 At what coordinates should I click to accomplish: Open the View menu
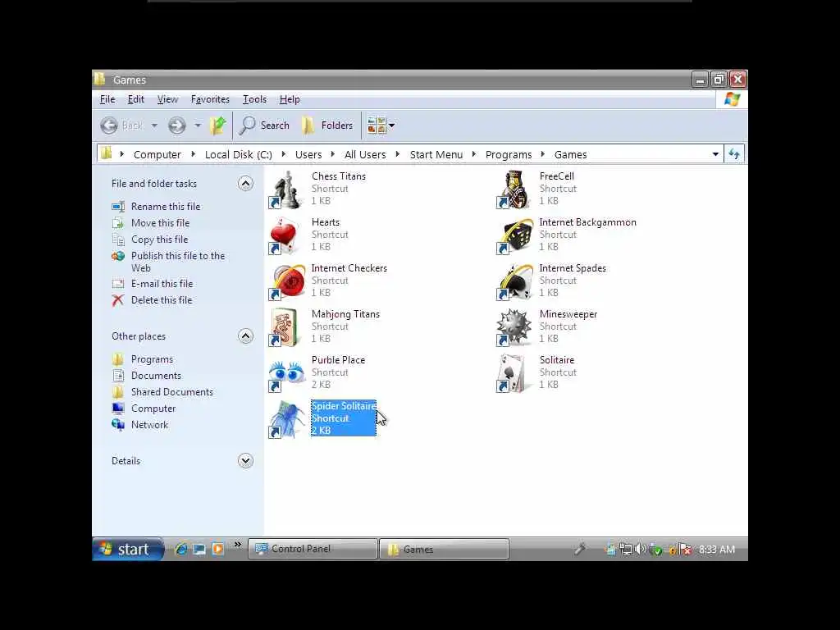click(x=167, y=99)
